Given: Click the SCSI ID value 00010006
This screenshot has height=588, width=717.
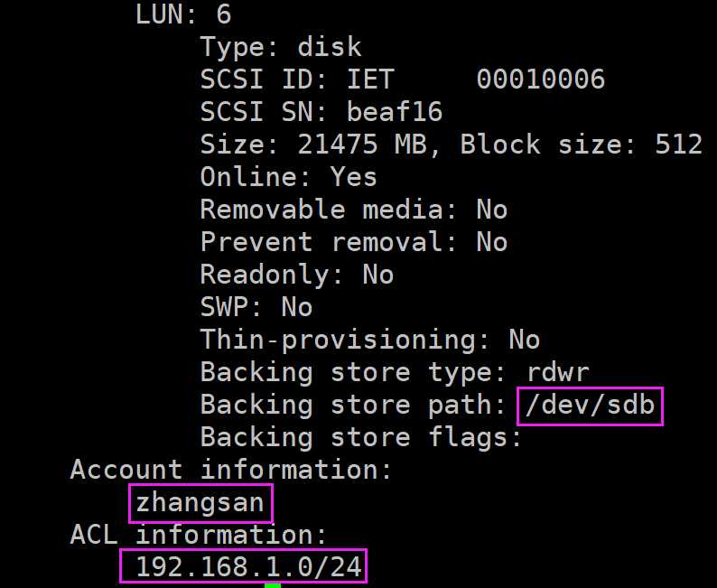Looking at the screenshot, I should pyautogui.click(x=541, y=79).
